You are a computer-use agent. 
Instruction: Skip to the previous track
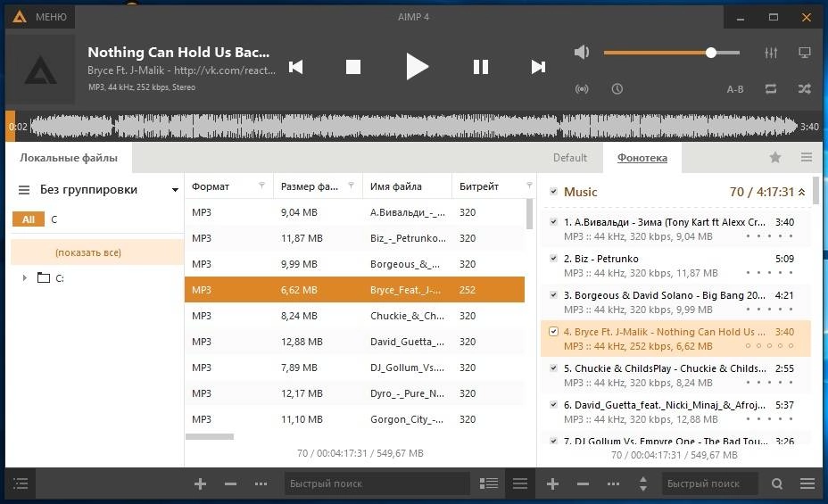tap(295, 67)
